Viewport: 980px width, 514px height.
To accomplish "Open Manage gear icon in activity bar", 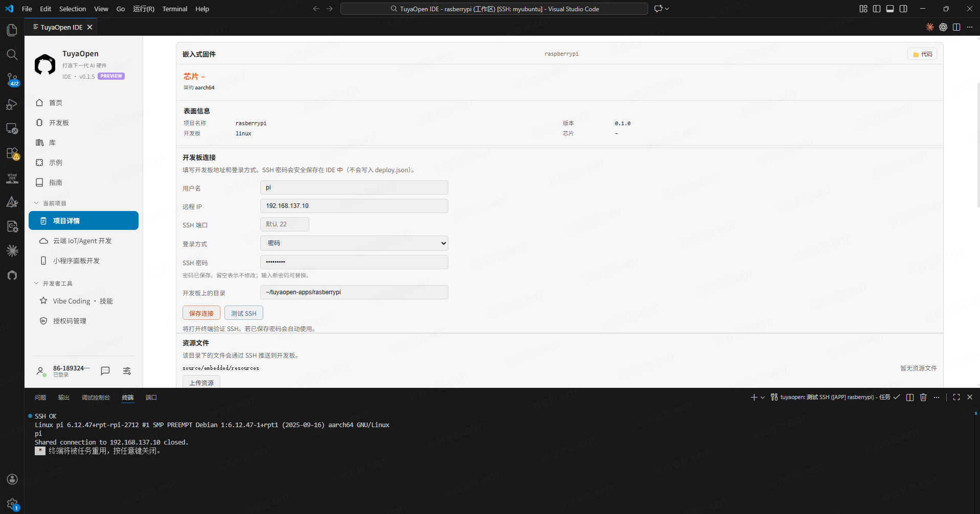I will pos(12,504).
